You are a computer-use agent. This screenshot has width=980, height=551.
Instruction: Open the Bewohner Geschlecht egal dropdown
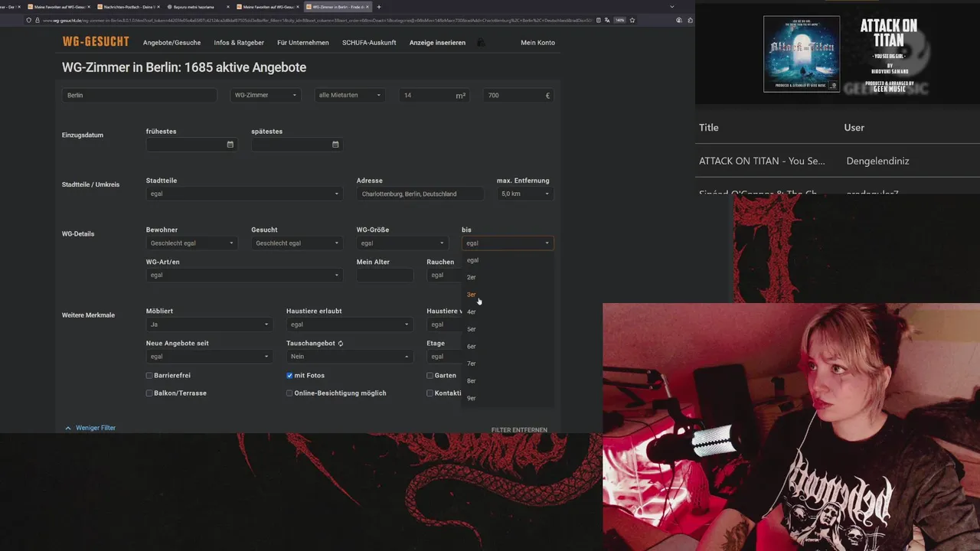(192, 243)
